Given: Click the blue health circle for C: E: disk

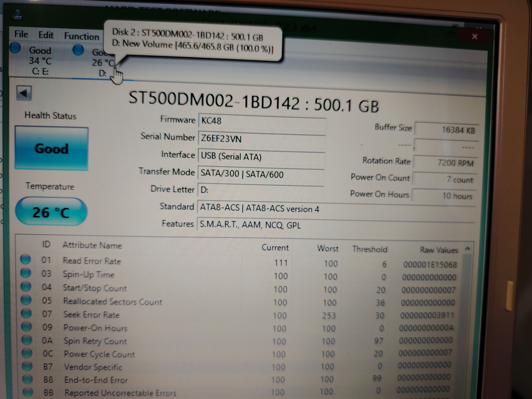Looking at the screenshot, I should tap(15, 48).
